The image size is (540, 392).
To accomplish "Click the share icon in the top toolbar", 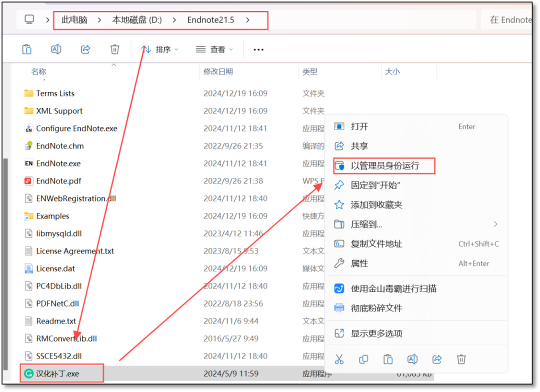I will (85, 49).
